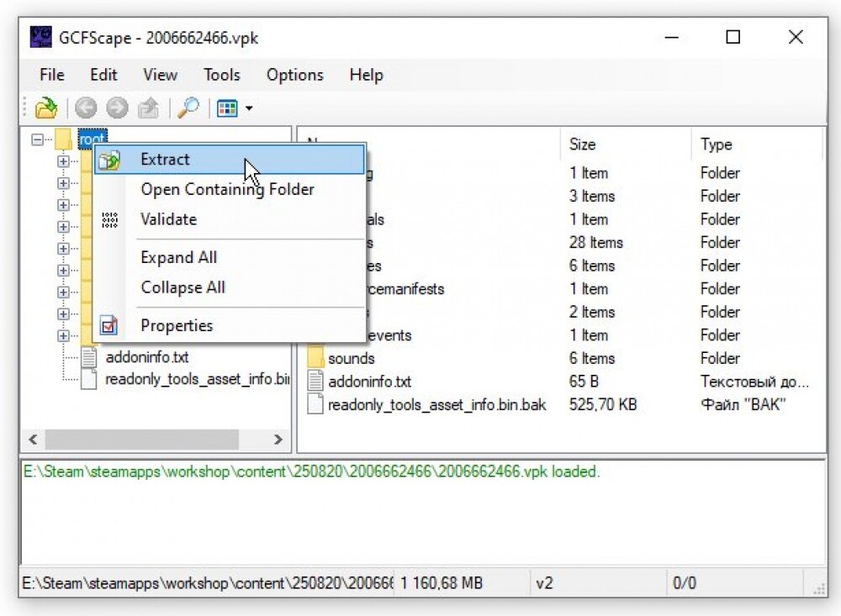Viewport: 841px width, 616px height.
Task: Click the Forward navigation arrow icon
Action: [117, 108]
